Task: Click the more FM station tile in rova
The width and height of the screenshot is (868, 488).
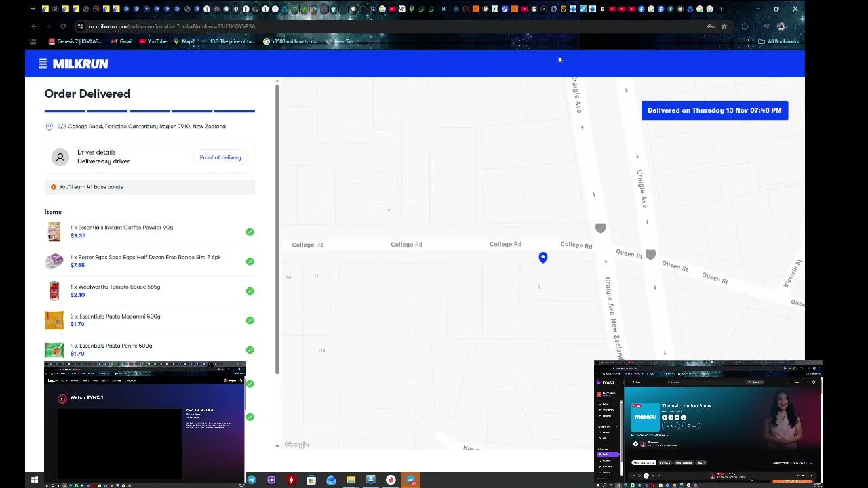Action: [x=645, y=417]
